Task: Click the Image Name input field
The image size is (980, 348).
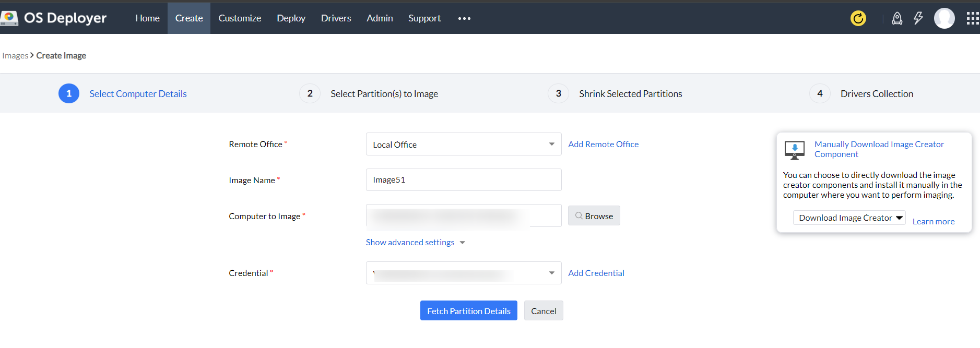Action: (x=463, y=180)
